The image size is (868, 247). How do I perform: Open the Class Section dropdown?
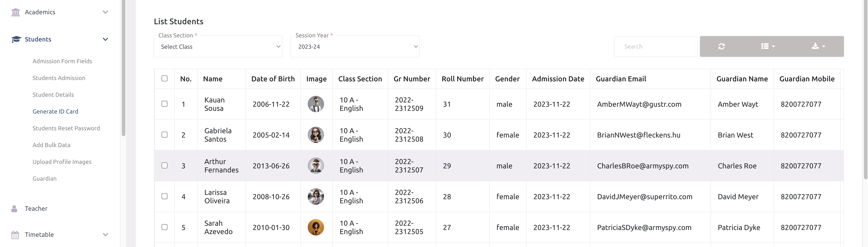(x=218, y=46)
